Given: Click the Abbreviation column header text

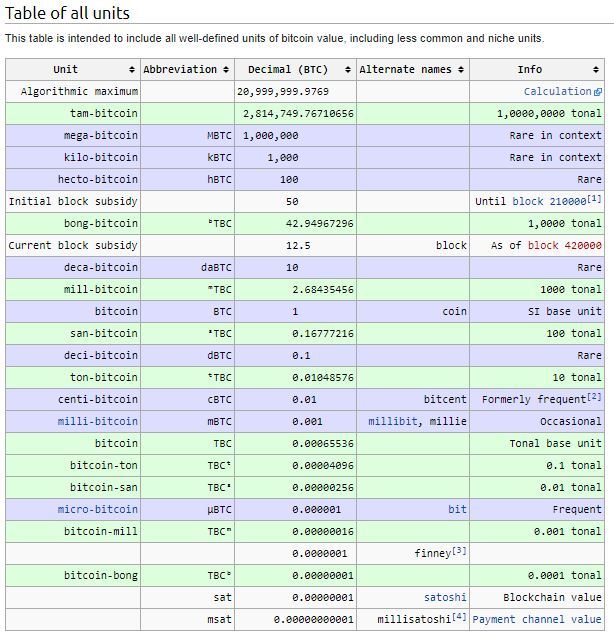Looking at the screenshot, I should 180,69.
